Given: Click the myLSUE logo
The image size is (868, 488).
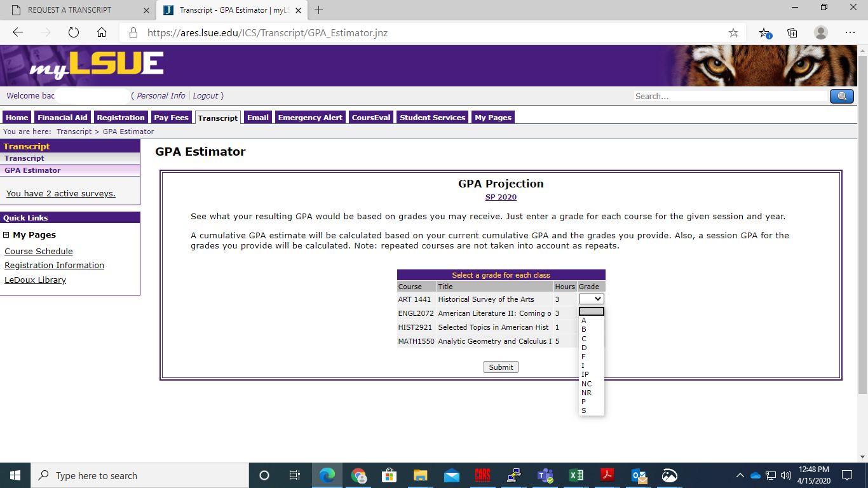Looking at the screenshot, I should (96, 65).
